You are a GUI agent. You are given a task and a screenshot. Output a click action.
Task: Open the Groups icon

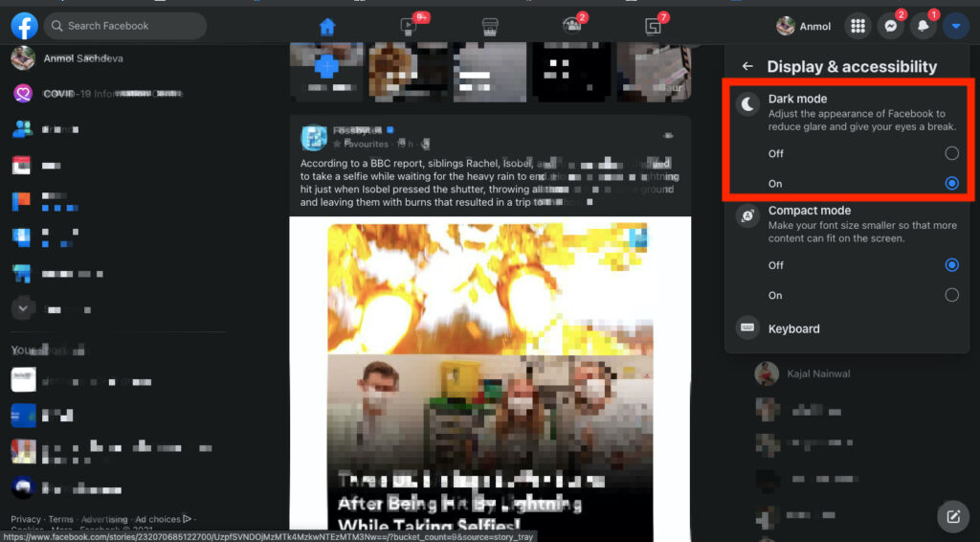pos(571,27)
